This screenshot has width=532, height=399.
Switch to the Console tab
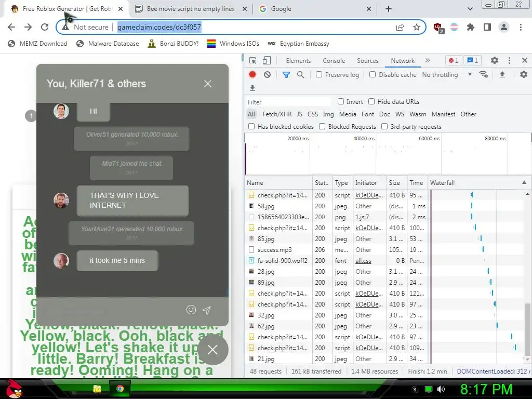tap(334, 61)
